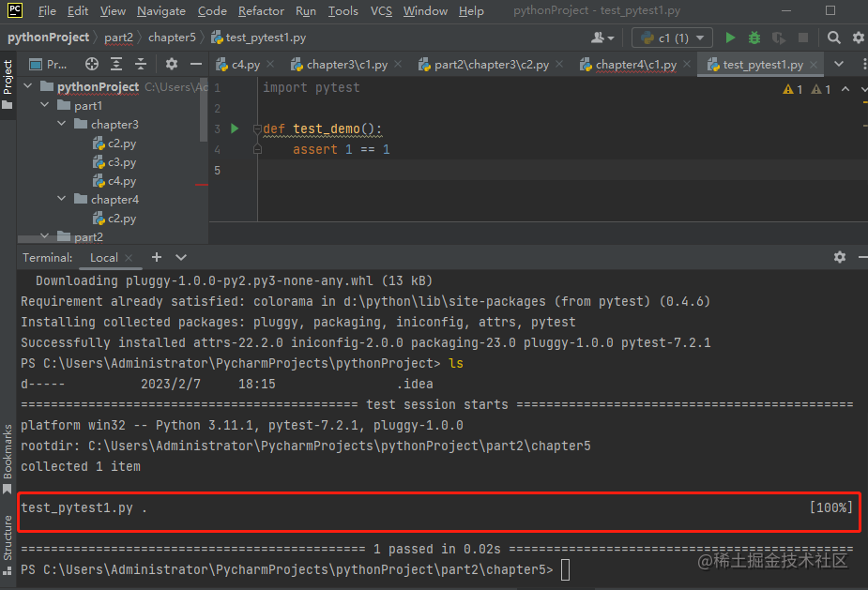Click test_pytest1.py in the breadcrumb bar

click(258, 38)
